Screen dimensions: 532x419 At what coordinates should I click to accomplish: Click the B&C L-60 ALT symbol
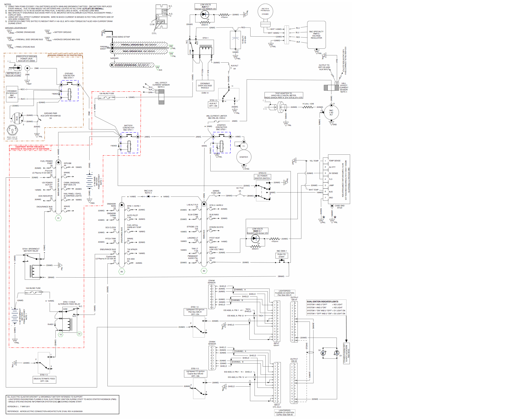click(x=332, y=113)
